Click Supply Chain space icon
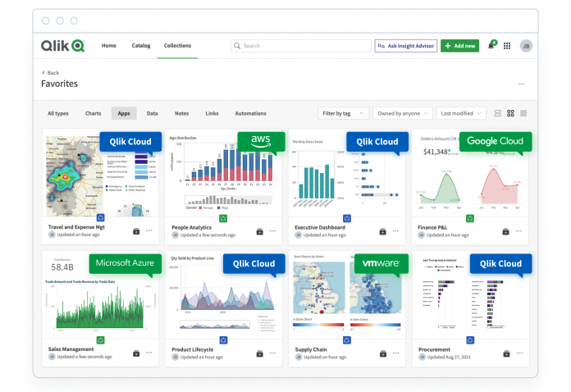571x392 pixels. coord(383,353)
